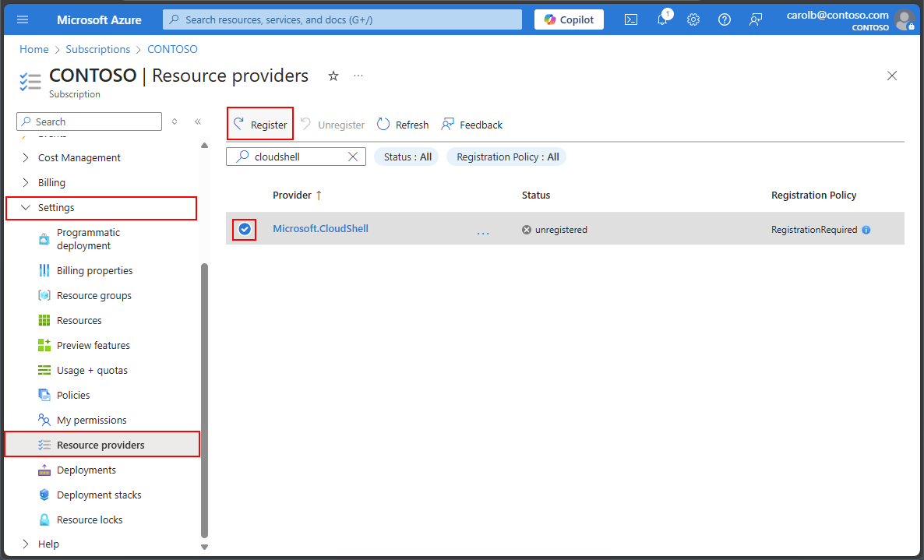Open the Copilot button
The image size is (924, 560).
coord(569,19)
